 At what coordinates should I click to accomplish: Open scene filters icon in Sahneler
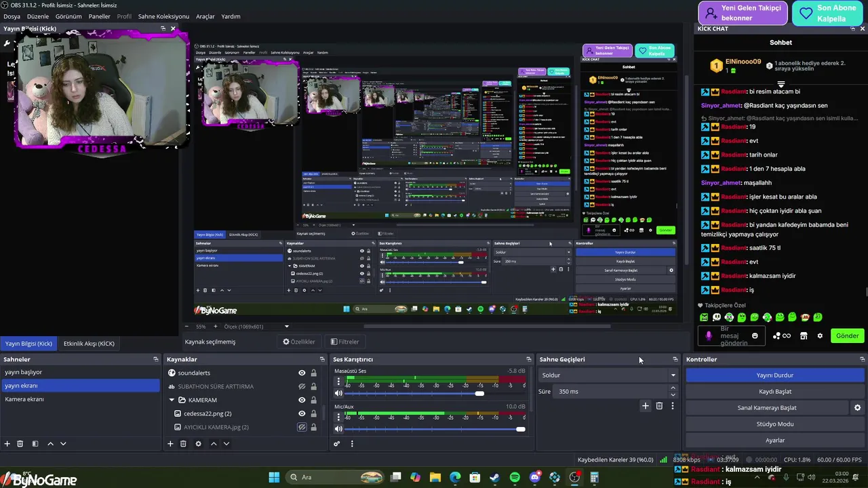(35, 444)
